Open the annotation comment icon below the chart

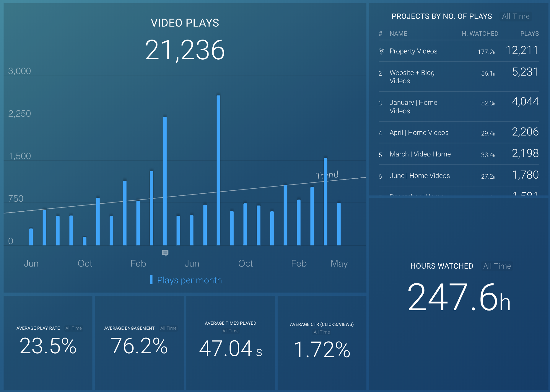(x=165, y=253)
